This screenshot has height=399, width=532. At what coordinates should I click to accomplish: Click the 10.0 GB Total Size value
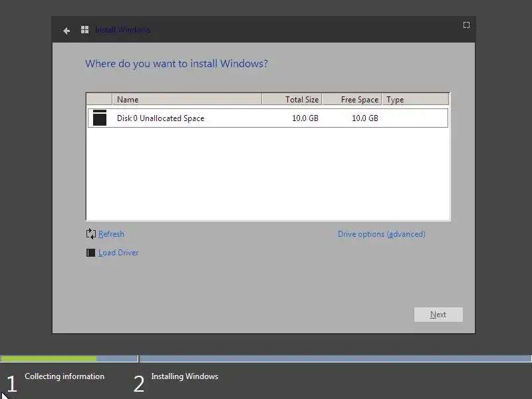point(305,118)
